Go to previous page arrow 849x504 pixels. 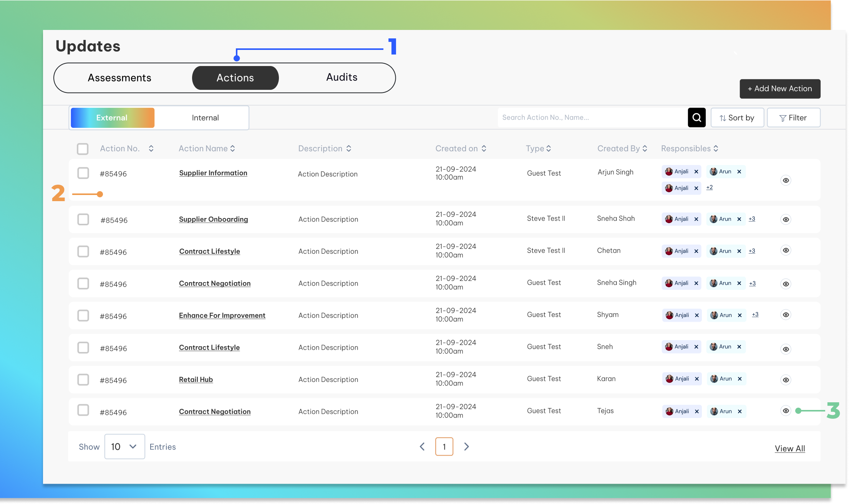[422, 446]
